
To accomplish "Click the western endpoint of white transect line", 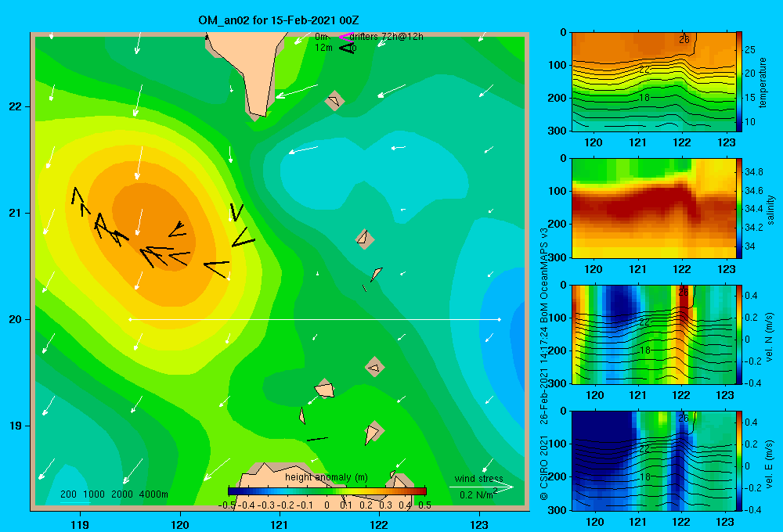I will coord(130,319).
